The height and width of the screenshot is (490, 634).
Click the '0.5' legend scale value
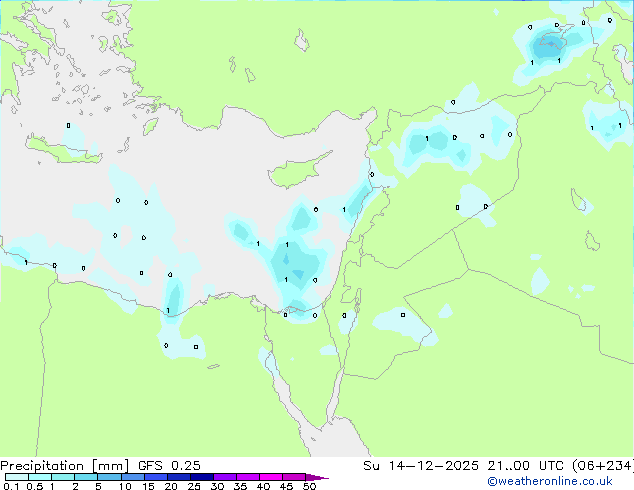point(35,486)
